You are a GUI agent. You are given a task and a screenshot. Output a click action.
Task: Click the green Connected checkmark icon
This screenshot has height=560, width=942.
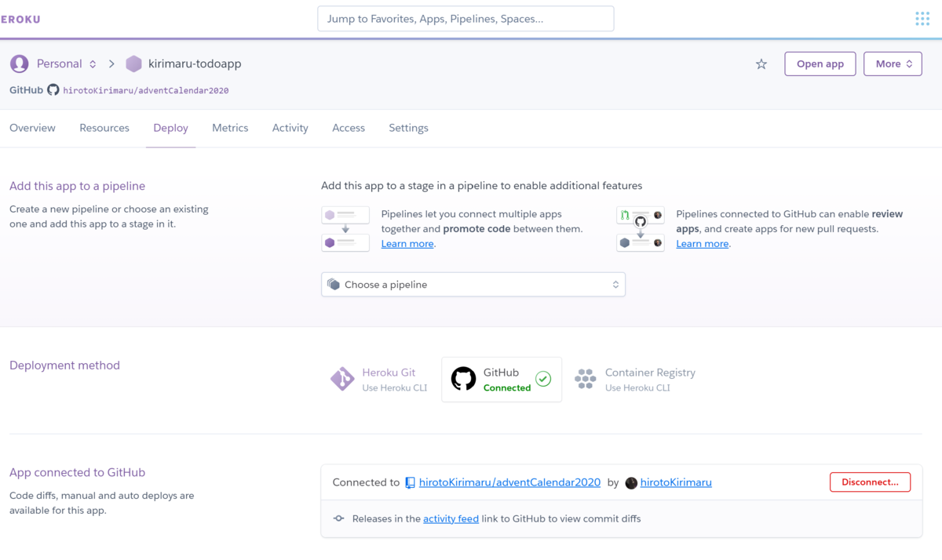click(x=543, y=380)
